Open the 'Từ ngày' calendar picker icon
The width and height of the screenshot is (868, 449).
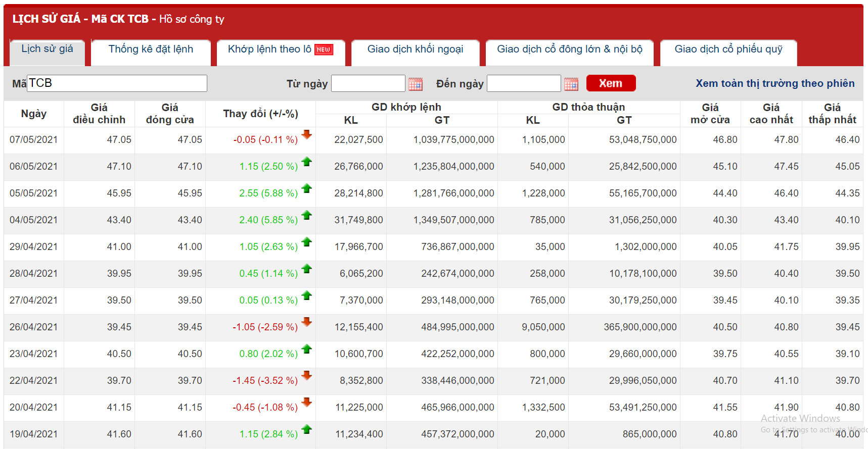(415, 84)
